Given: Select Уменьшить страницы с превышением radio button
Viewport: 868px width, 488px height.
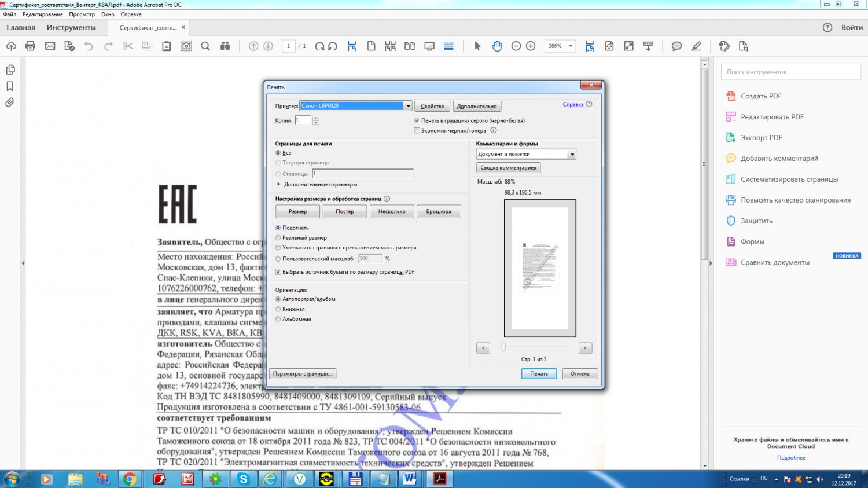Looking at the screenshot, I should (x=278, y=247).
